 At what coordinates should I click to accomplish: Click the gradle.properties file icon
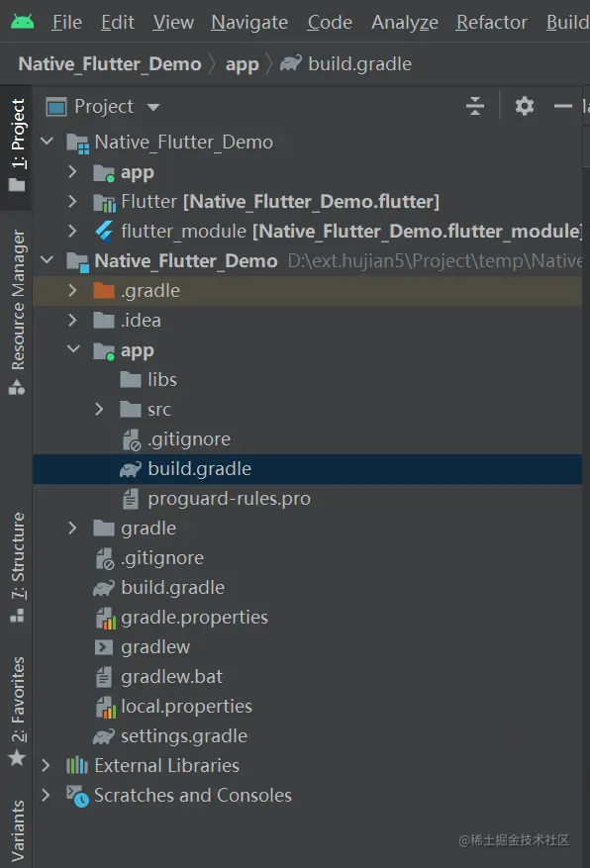pyautogui.click(x=105, y=618)
